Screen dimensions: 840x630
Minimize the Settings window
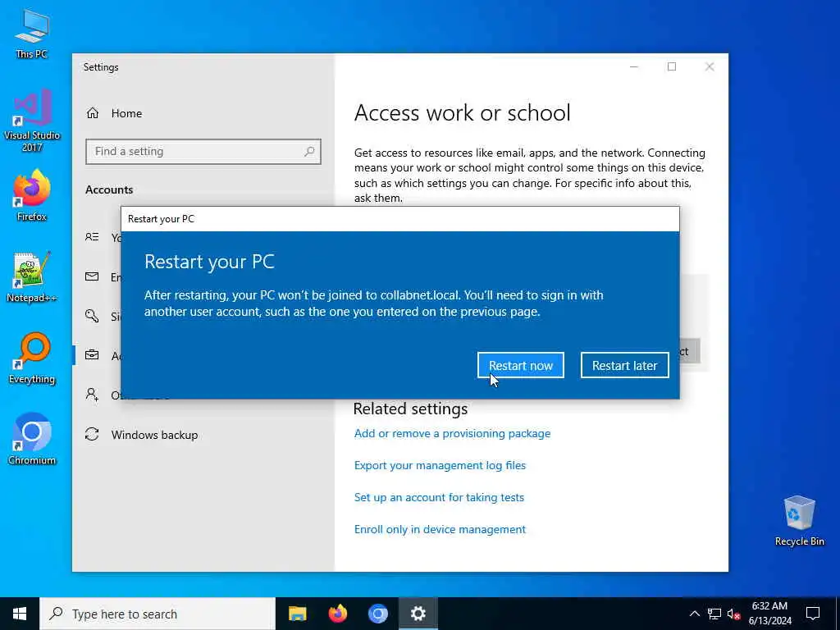[x=634, y=67]
